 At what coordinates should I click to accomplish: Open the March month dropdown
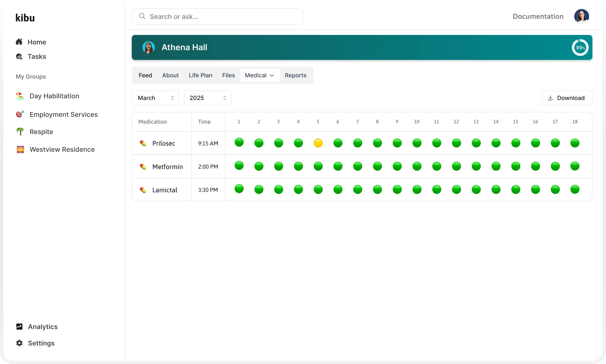click(155, 98)
